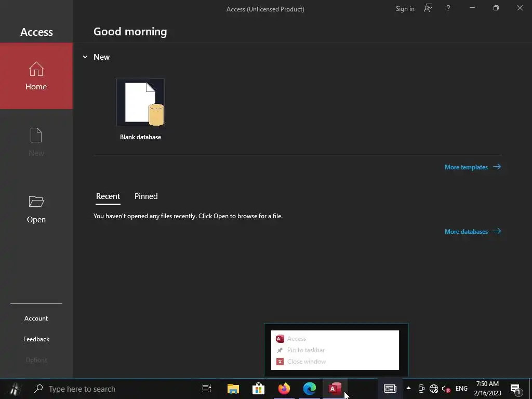
Task: Select New in the left sidebar
Action: pos(36,142)
